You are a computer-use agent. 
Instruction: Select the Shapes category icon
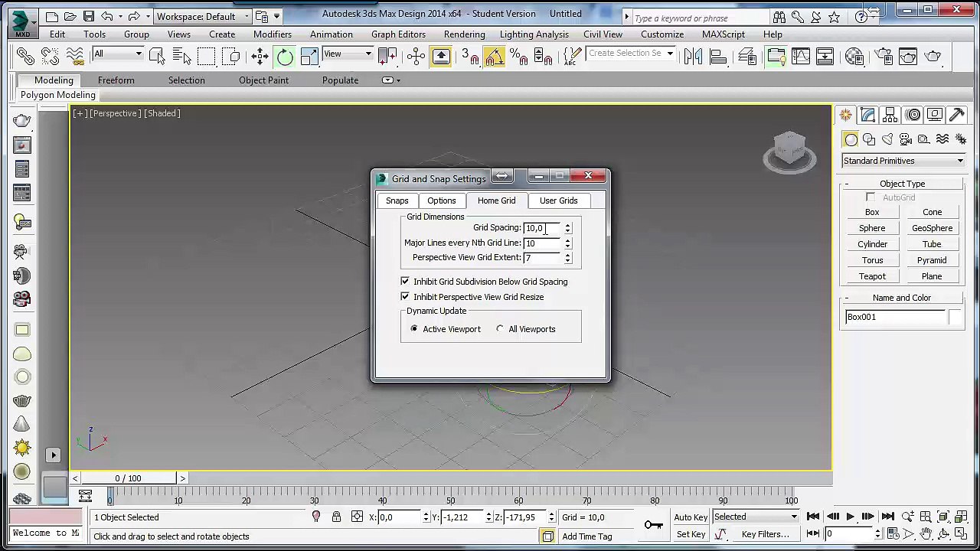[x=869, y=139]
